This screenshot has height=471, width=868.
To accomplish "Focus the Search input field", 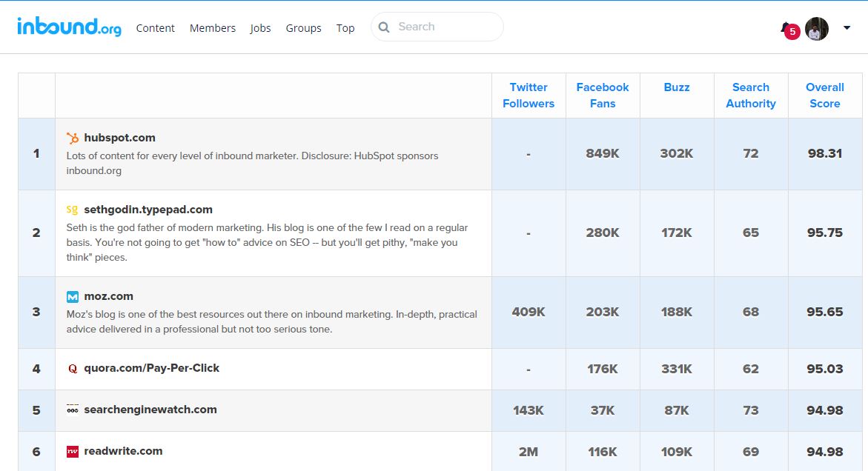I will click(437, 27).
